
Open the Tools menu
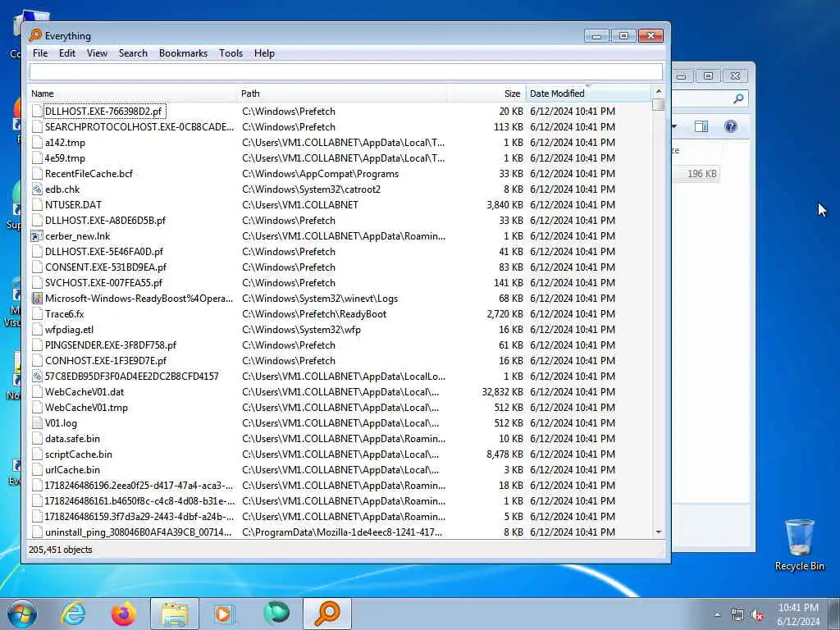231,53
